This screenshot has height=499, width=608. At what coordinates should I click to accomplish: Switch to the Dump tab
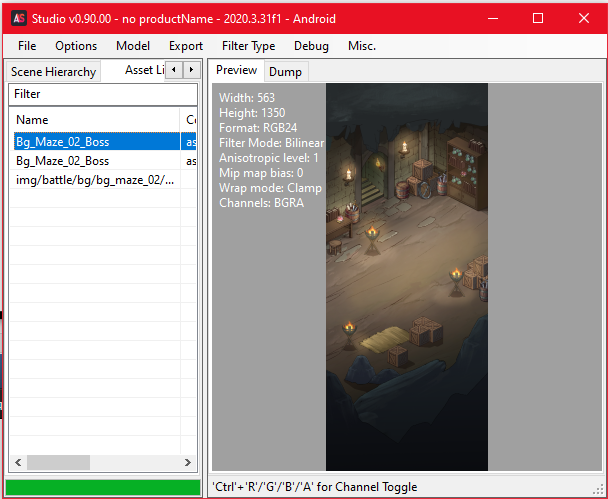[x=285, y=72]
